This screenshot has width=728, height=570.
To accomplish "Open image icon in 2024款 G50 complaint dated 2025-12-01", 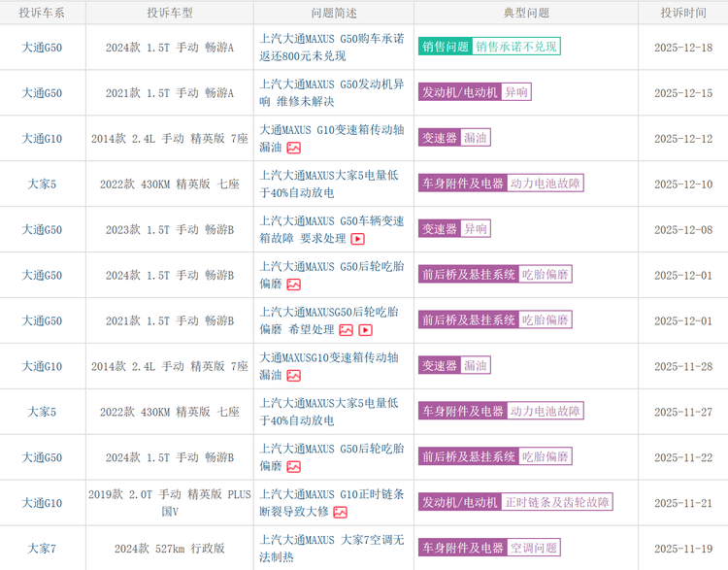I will point(293,285).
